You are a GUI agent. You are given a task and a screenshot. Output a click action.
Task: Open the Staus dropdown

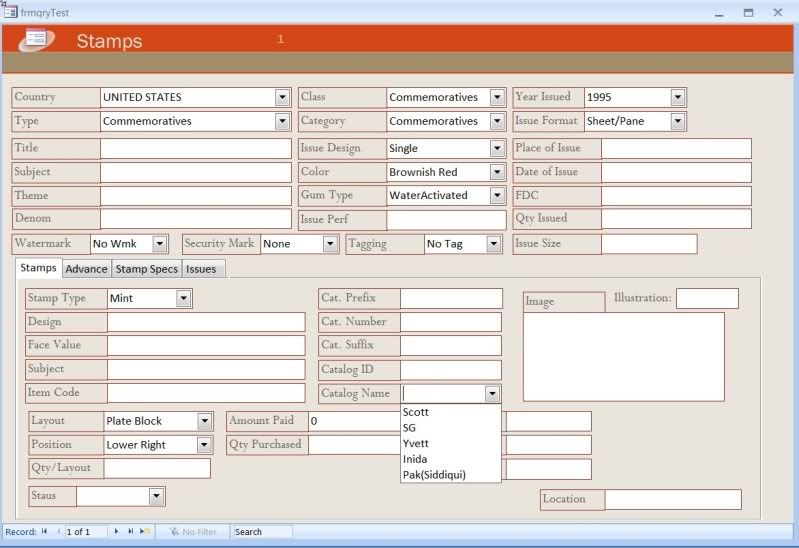point(156,496)
